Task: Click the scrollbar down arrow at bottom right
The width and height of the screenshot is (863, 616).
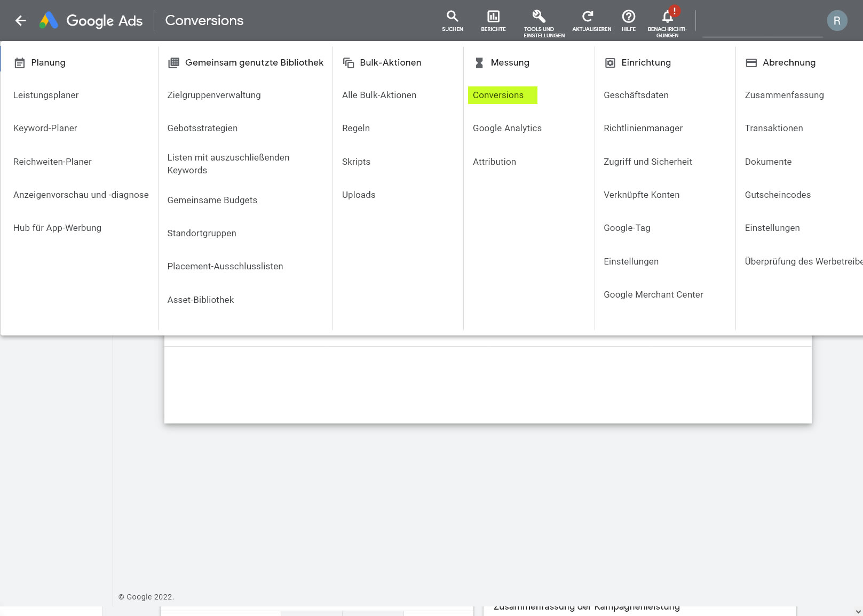Action: pyautogui.click(x=858, y=612)
